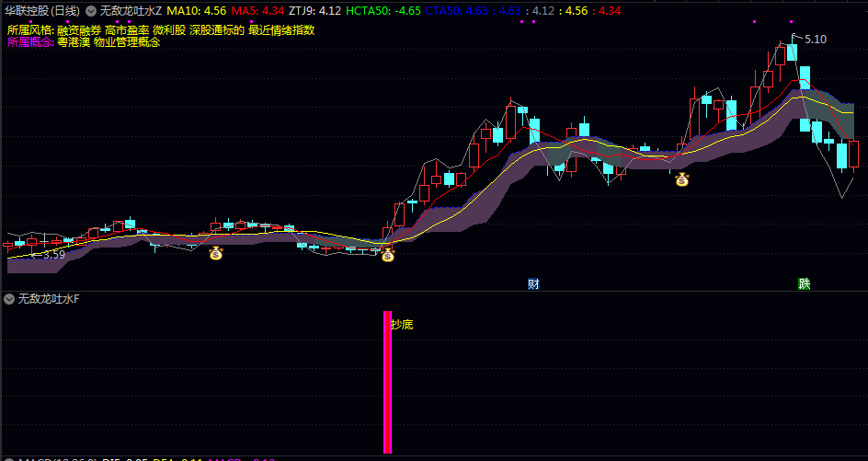Click the 无敌龙吐水Z indicator name
This screenshot has height=461, width=868.
(x=131, y=10)
